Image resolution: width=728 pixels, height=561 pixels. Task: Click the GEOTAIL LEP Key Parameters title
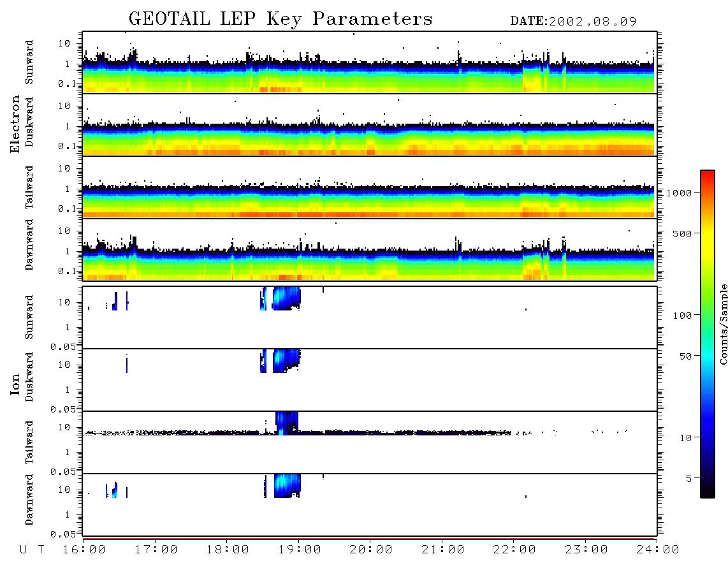tap(280, 19)
